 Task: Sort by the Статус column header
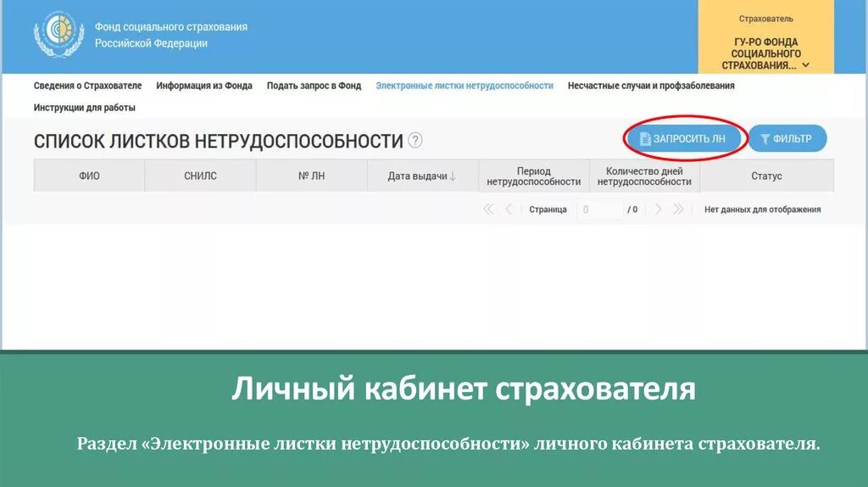click(766, 176)
